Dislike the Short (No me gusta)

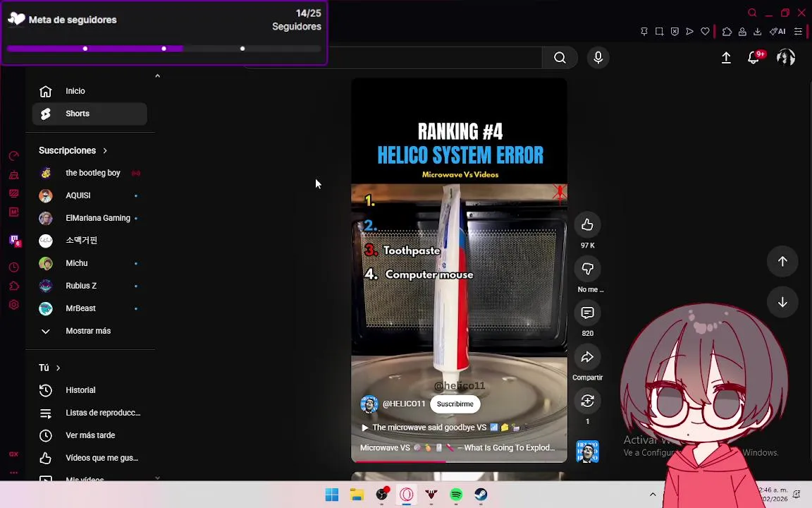tap(587, 269)
